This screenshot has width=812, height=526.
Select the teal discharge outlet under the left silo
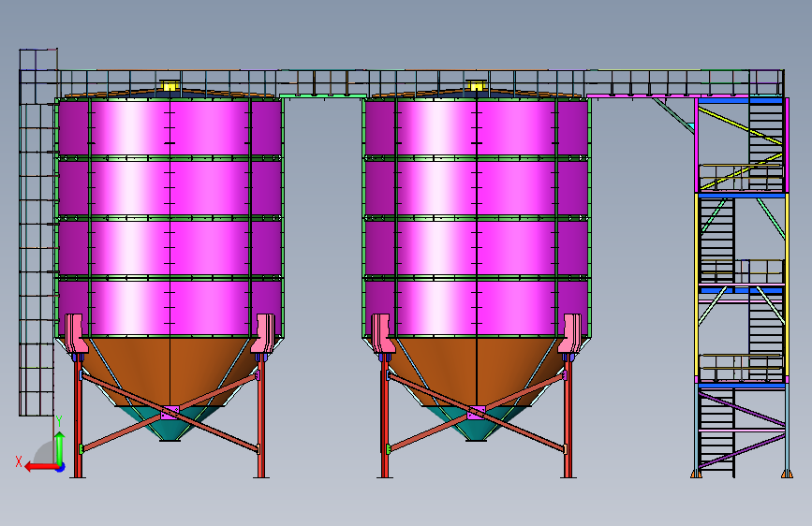pyautogui.click(x=170, y=423)
